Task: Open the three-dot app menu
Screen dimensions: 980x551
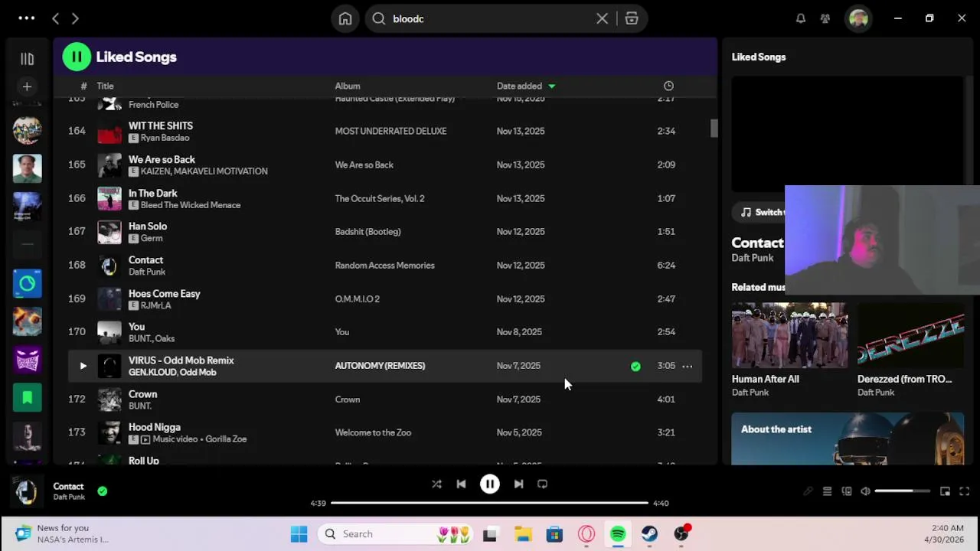Action: [26, 18]
